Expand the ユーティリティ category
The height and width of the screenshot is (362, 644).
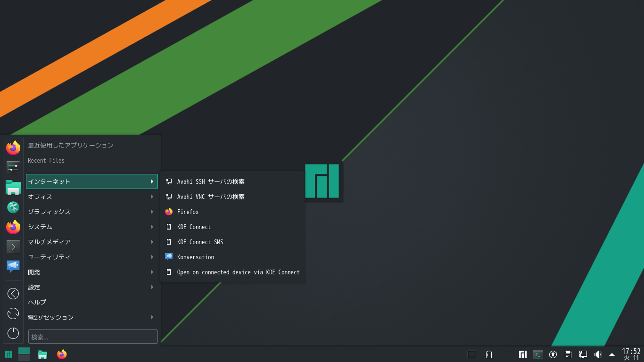coord(92,257)
